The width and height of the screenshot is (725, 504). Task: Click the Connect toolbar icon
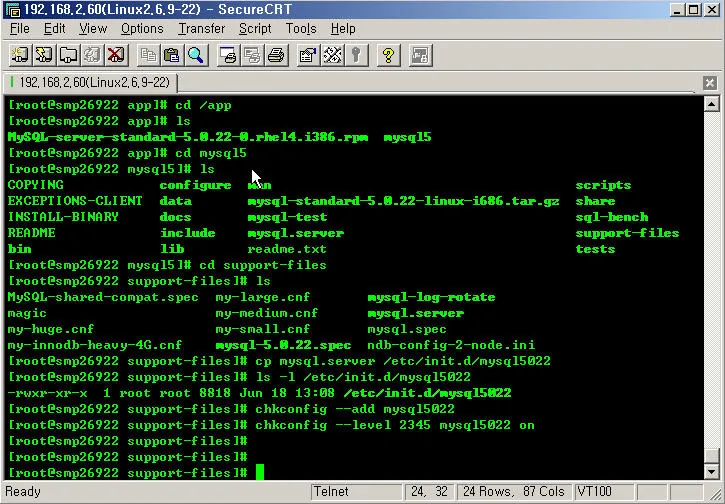(x=21, y=55)
